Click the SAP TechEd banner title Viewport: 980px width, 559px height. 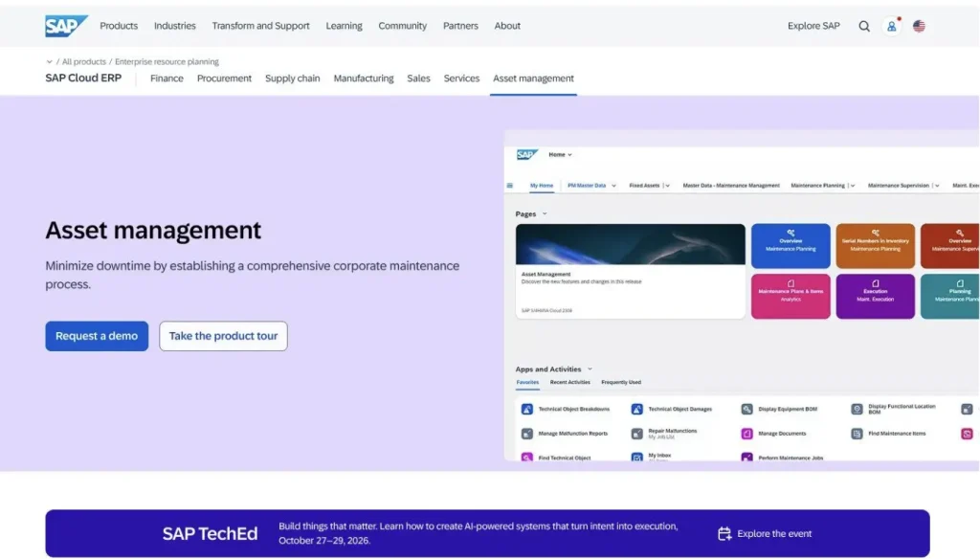[210, 533]
